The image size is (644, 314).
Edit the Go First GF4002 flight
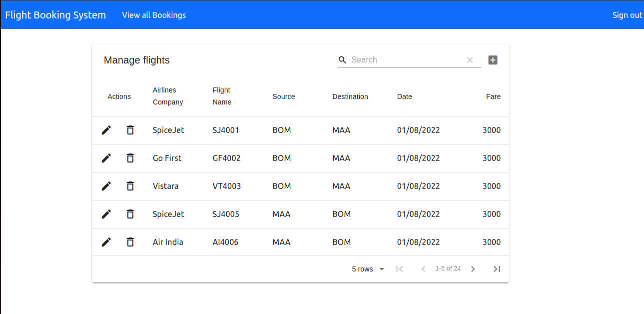[106, 158]
